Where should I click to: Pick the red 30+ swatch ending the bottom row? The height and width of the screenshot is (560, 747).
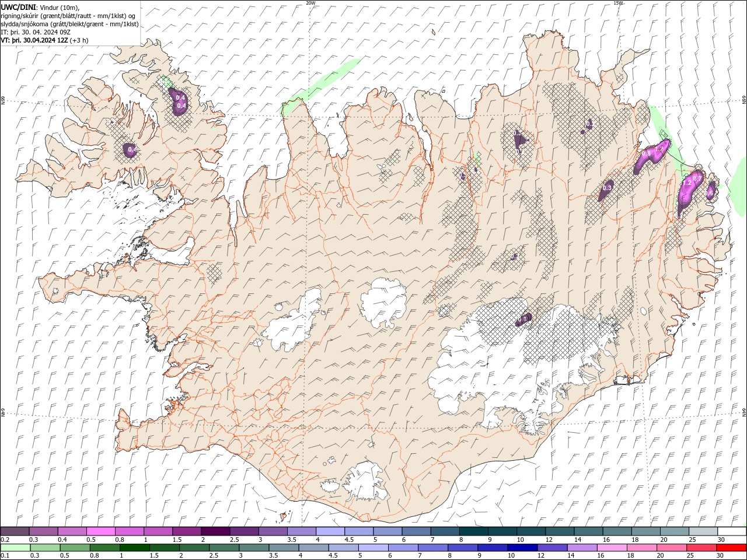pos(731,548)
